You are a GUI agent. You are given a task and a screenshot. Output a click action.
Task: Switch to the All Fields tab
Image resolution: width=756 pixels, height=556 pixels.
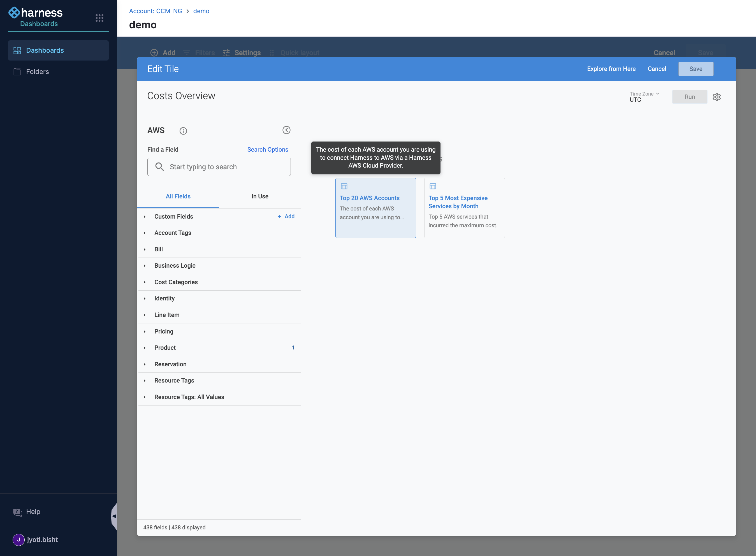[178, 196]
